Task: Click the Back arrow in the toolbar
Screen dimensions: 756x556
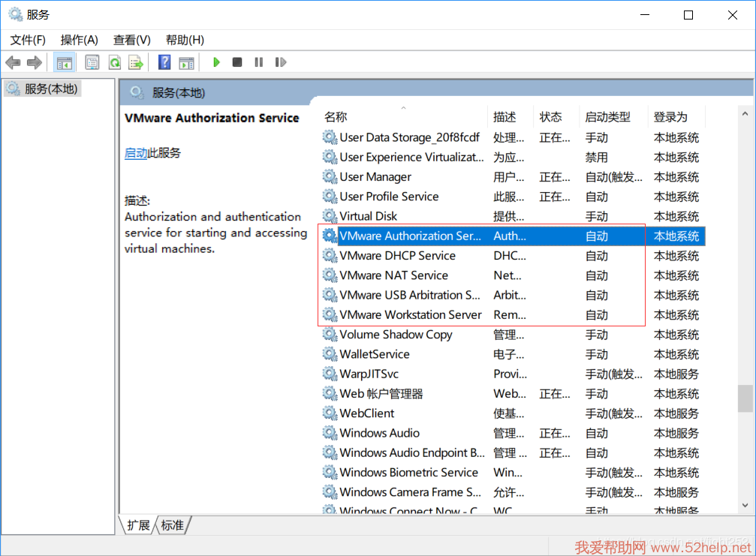Action: tap(13, 62)
